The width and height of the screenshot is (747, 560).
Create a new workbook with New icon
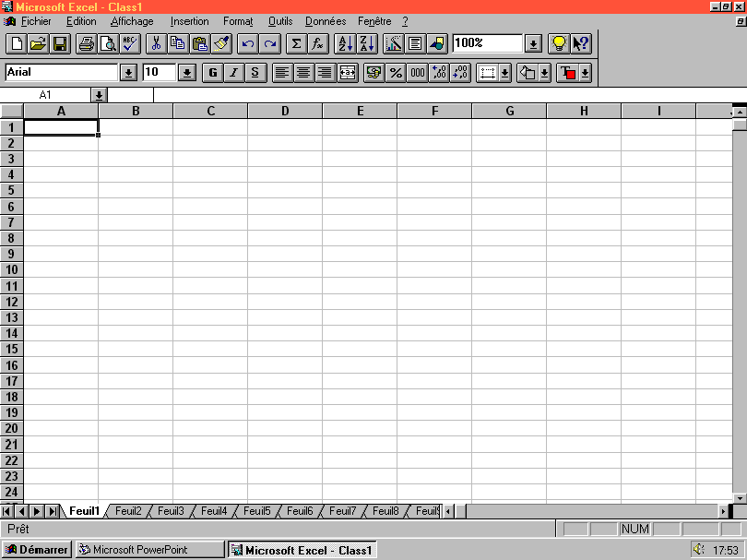[x=17, y=44]
